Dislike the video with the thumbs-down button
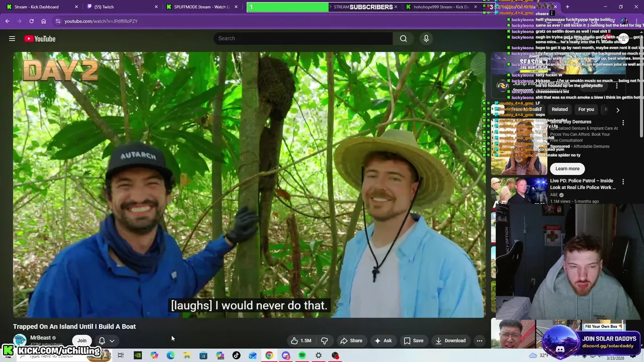This screenshot has width=644, height=362. 325,340
